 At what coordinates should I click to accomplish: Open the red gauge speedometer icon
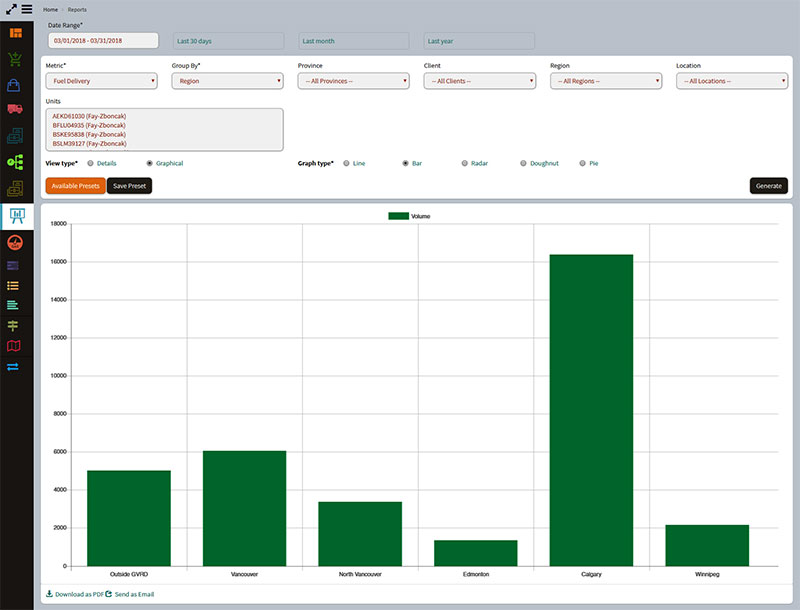point(15,242)
